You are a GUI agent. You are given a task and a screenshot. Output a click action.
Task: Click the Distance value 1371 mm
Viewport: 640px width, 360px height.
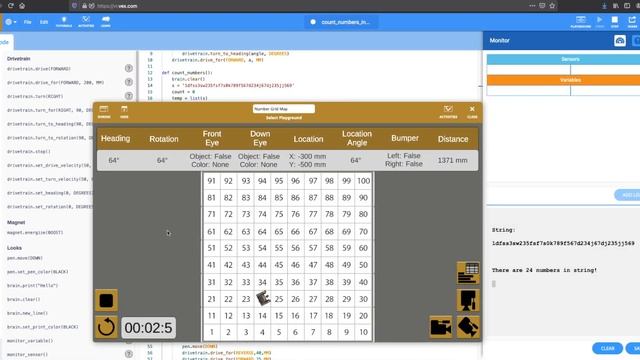tap(453, 160)
